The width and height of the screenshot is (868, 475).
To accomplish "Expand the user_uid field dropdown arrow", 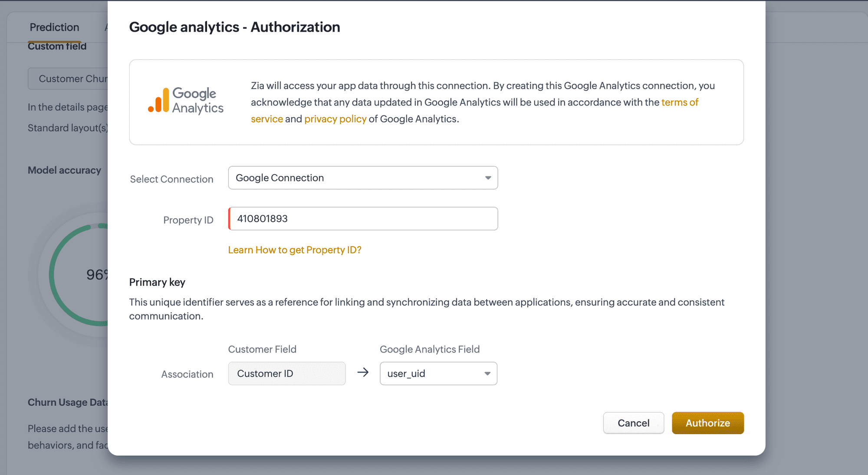I will [x=487, y=374].
